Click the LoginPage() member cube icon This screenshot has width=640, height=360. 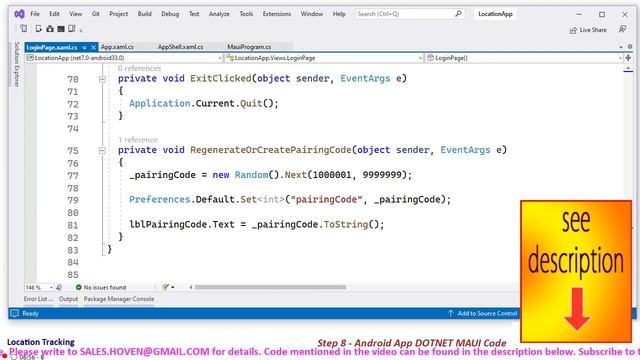point(430,58)
